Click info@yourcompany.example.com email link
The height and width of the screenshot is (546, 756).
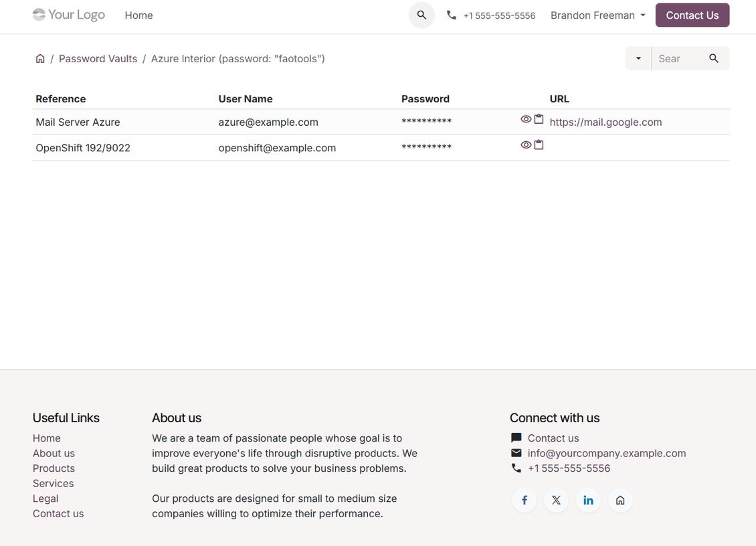point(607,453)
